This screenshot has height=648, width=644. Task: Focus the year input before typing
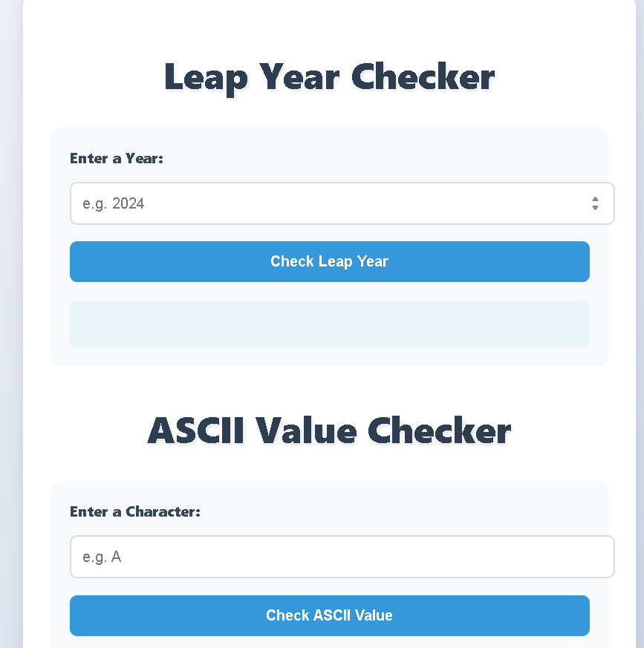[x=319, y=203]
